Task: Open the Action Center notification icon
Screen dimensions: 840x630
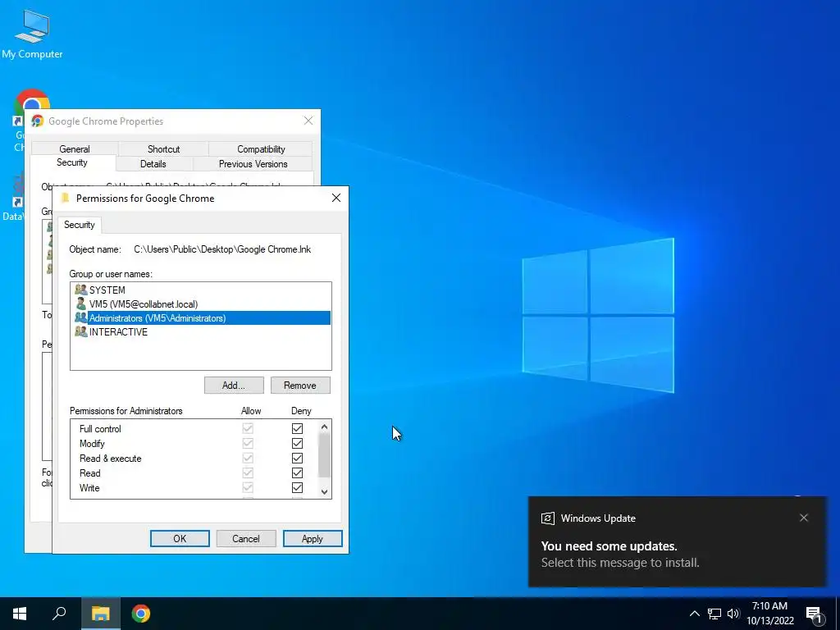Action: pos(815,614)
